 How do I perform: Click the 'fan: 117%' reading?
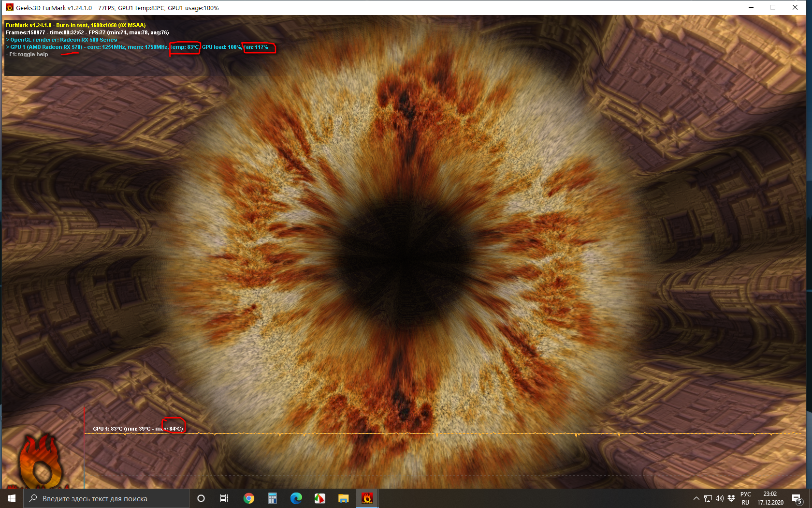point(256,47)
